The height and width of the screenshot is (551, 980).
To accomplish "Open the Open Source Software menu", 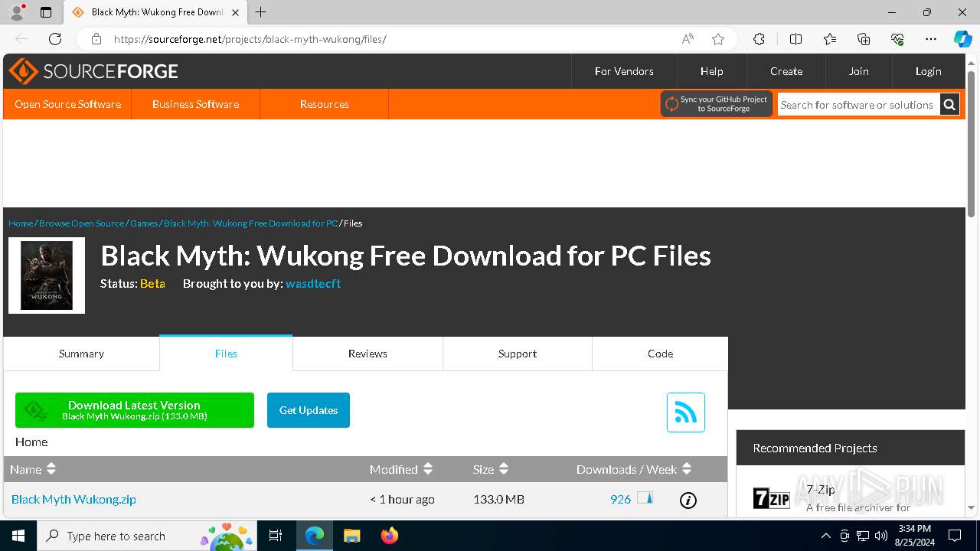I will (67, 104).
